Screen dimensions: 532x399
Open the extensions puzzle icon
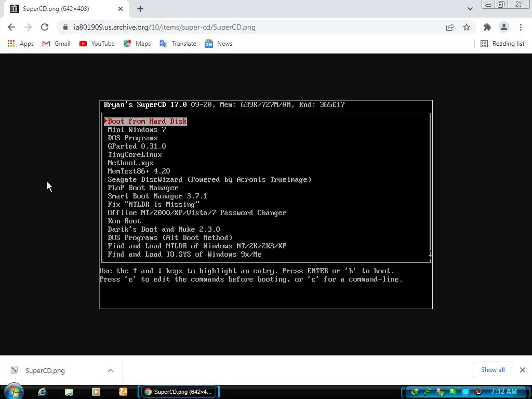click(x=487, y=27)
